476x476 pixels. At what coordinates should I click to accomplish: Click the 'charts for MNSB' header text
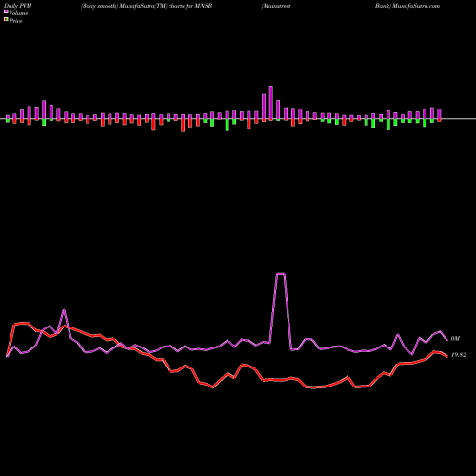tap(190, 6)
